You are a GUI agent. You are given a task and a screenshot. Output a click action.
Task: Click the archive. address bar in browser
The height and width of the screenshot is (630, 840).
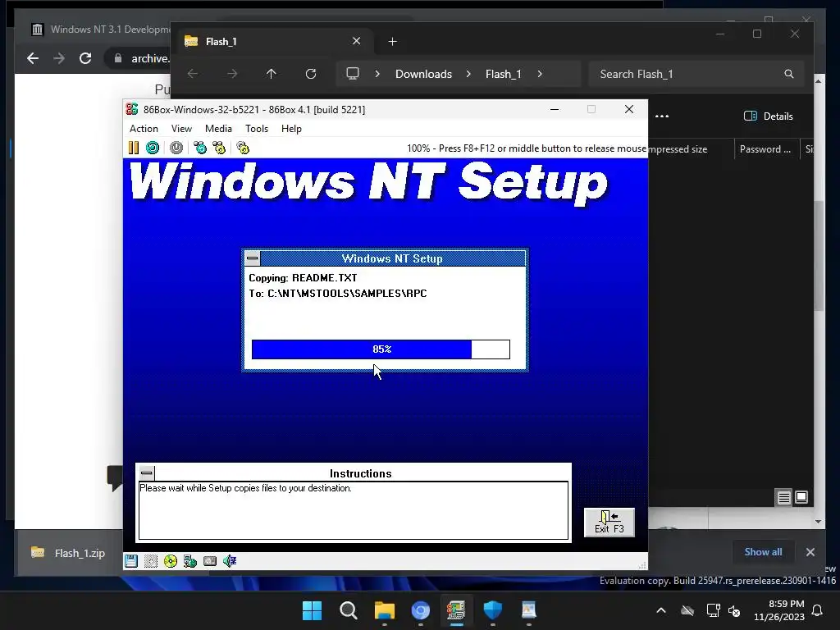139,58
